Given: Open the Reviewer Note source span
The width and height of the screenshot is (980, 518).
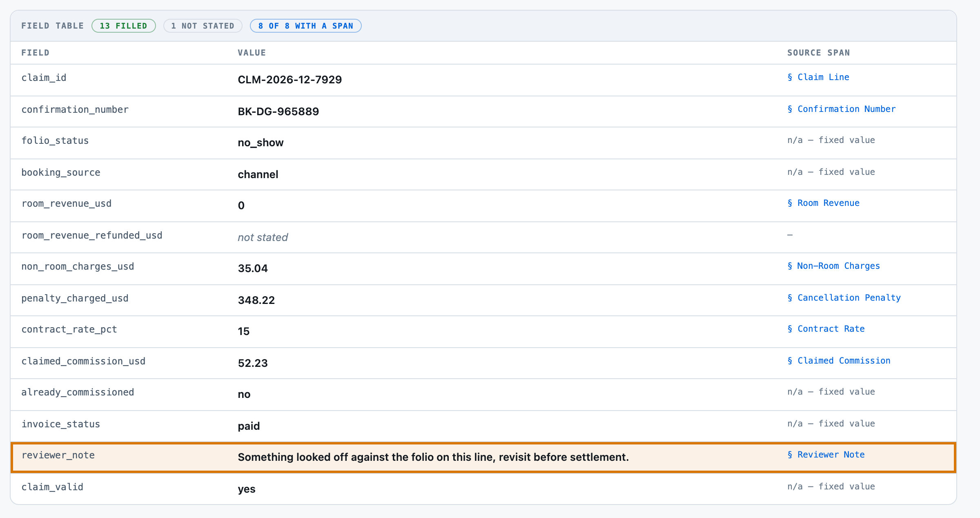Looking at the screenshot, I should 826,455.
